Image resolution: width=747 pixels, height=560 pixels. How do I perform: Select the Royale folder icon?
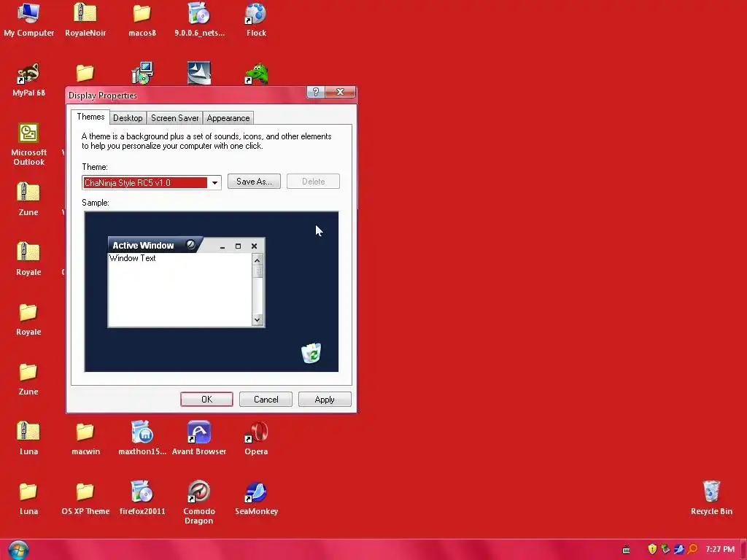point(28,319)
